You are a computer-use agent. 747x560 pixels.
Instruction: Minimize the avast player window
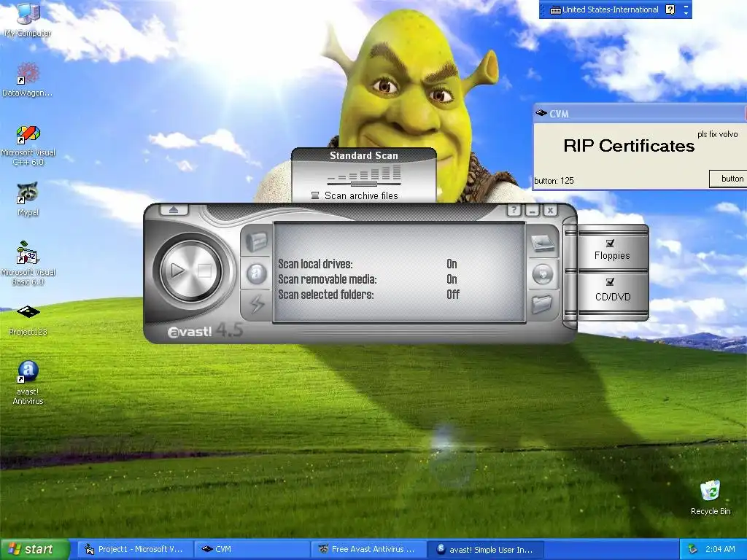point(532,210)
